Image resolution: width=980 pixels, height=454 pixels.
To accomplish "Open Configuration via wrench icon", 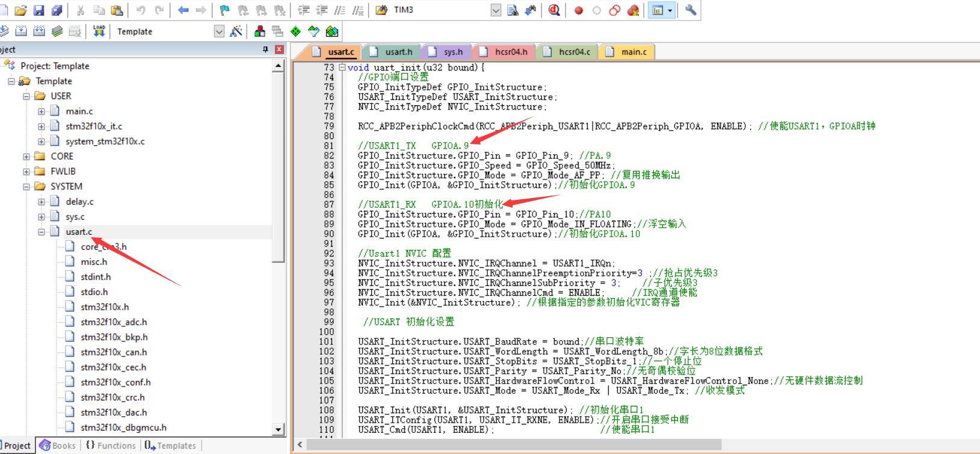I will pyautogui.click(x=691, y=10).
